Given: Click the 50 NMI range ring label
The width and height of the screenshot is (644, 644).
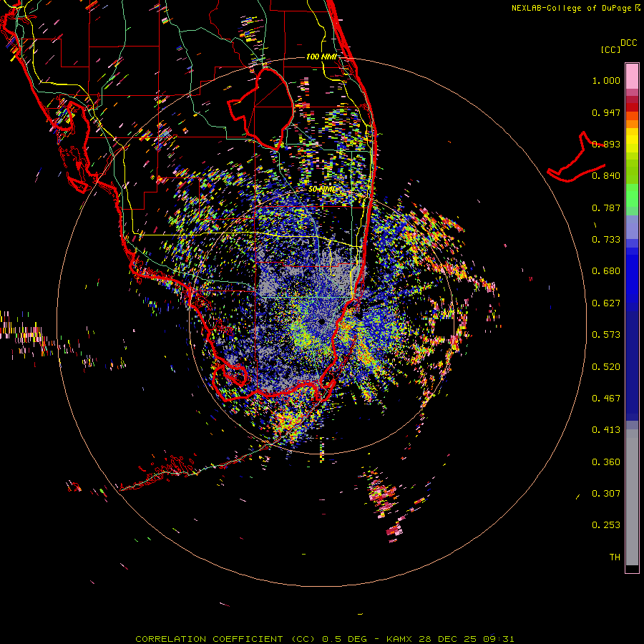Looking at the screenshot, I should click(321, 190).
